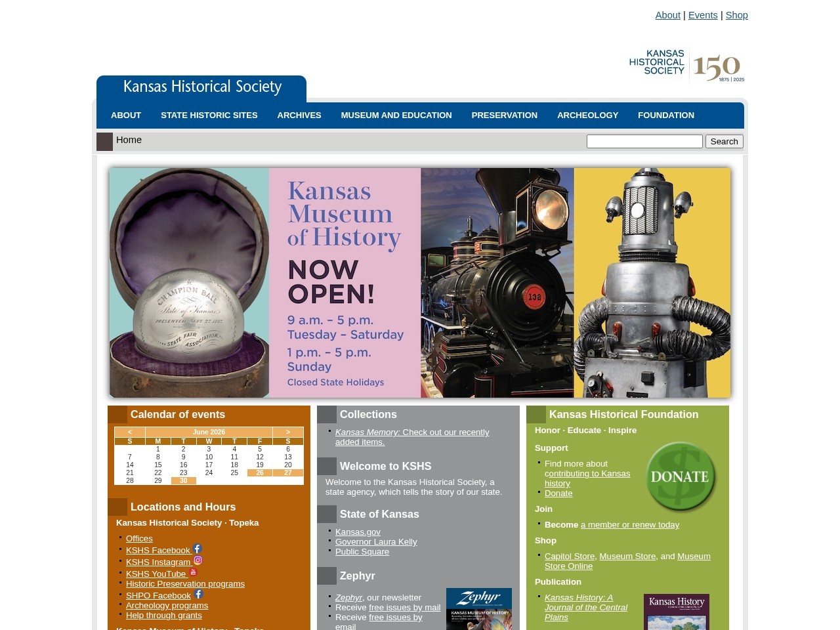The width and height of the screenshot is (840, 630).
Task: Click the green Donate dollar-sign button
Action: [x=681, y=476]
